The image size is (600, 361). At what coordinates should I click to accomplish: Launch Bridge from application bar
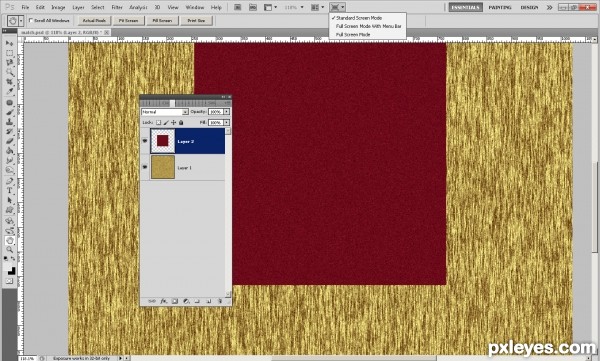238,7
